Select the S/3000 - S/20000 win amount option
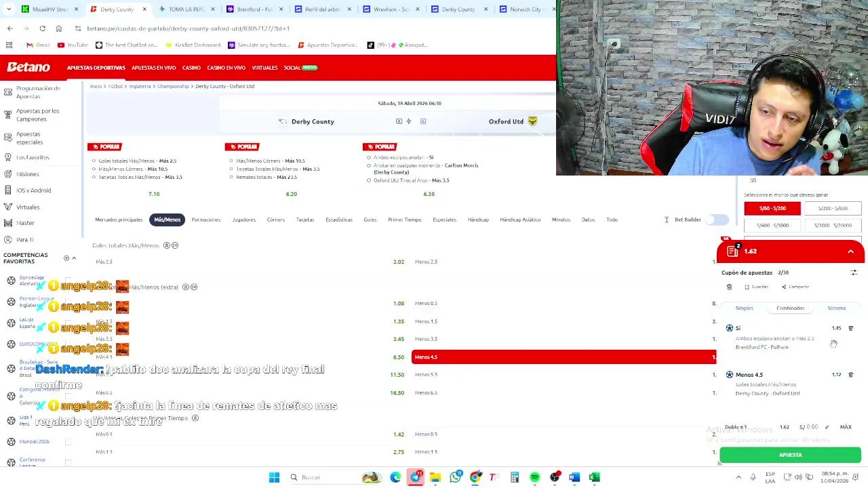868x488 pixels. pos(833,225)
